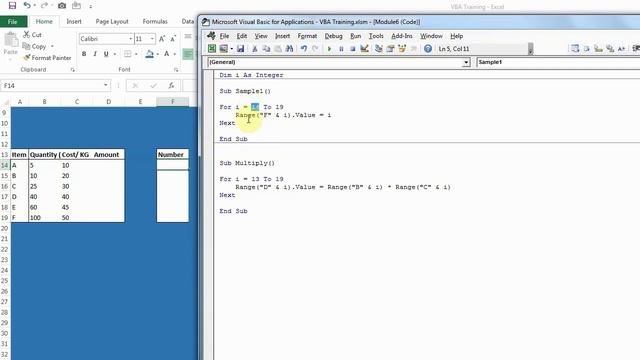The height and width of the screenshot is (360, 640).
Task: Open Object Browser icon in VBA toolbar
Action: [x=402, y=49]
